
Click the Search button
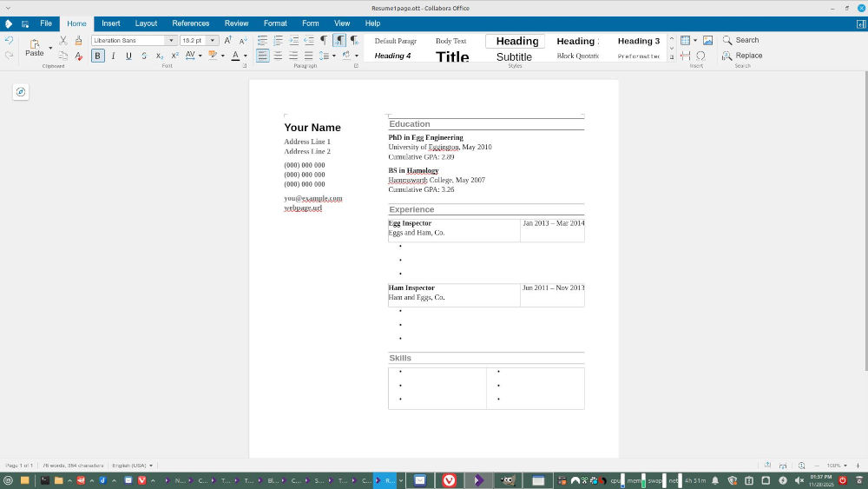[740, 40]
